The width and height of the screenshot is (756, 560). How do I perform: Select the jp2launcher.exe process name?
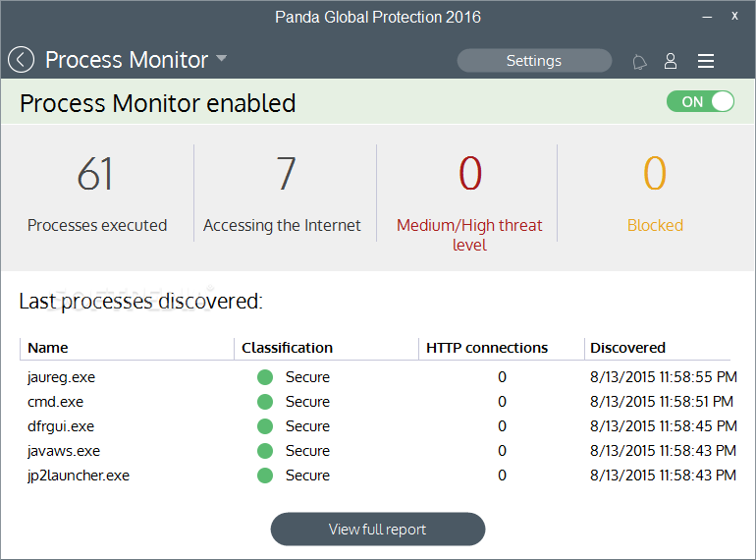(x=79, y=476)
